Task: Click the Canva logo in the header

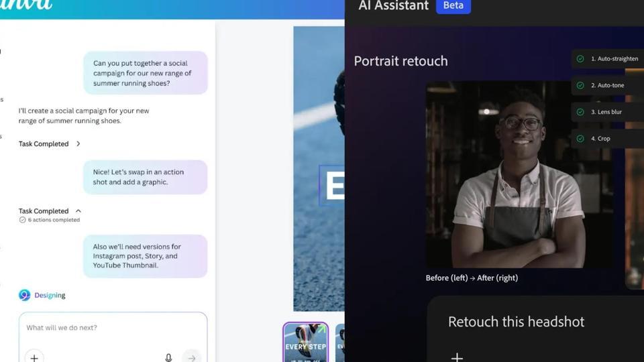Action: click(x=25, y=5)
